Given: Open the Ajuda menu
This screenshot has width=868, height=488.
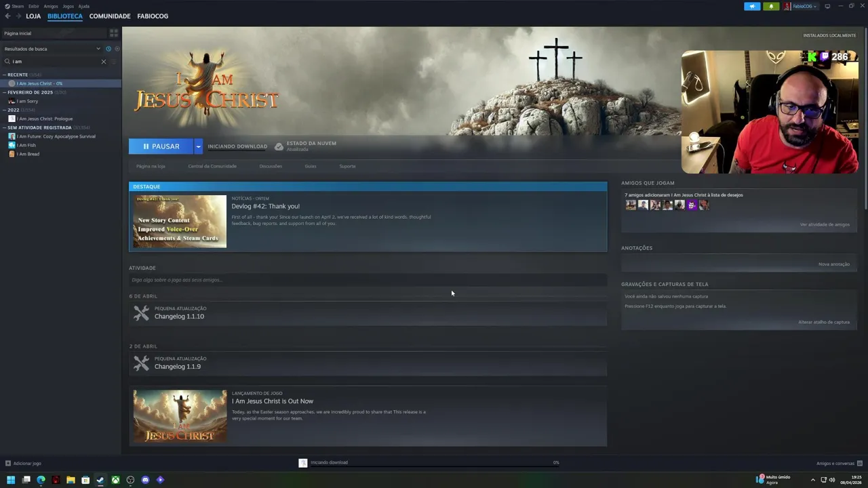Looking at the screenshot, I should click(x=84, y=6).
